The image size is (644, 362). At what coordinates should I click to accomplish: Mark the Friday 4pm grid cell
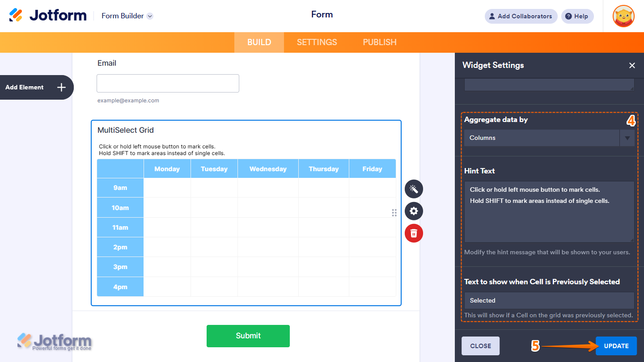(372, 286)
